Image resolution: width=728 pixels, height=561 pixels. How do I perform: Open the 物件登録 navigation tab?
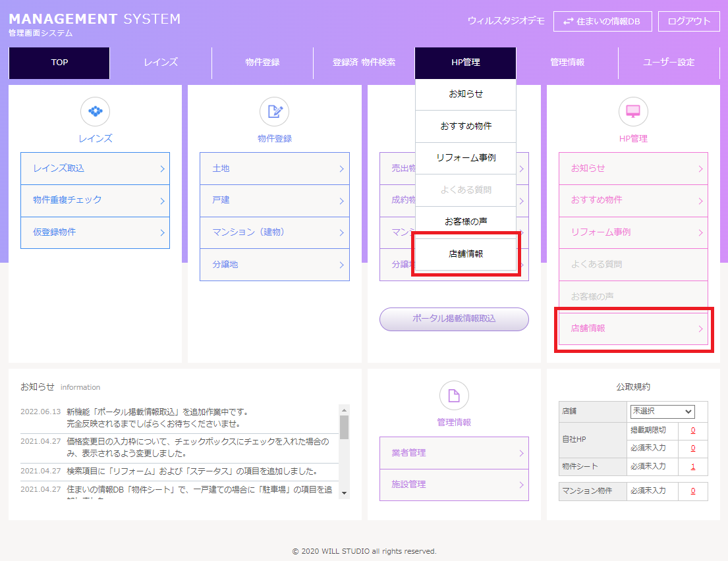262,63
